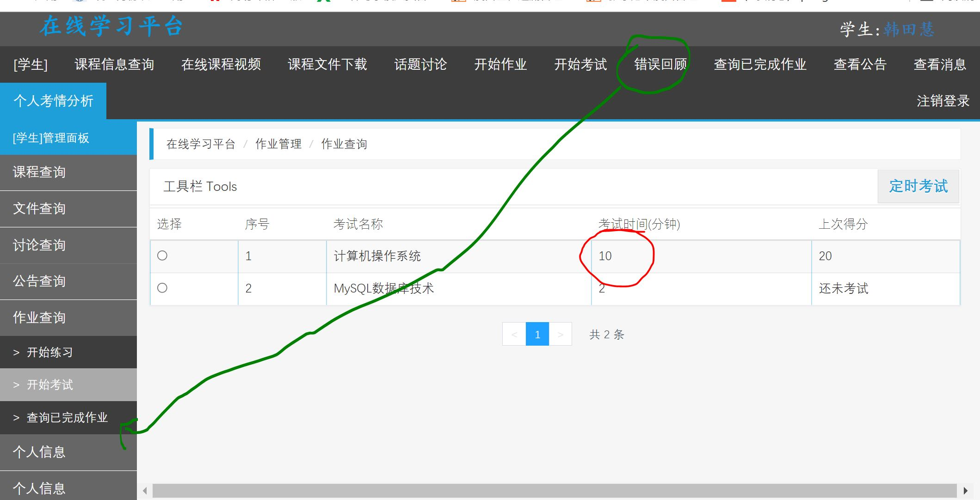The image size is (980, 500).
Task: Expand the 课程查询 sidebar section
Action: tap(39, 172)
